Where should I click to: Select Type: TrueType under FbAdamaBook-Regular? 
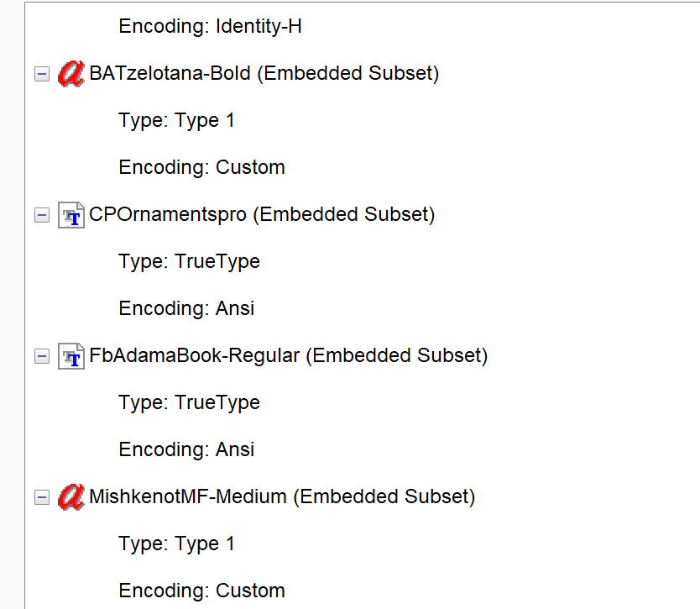[x=189, y=403]
